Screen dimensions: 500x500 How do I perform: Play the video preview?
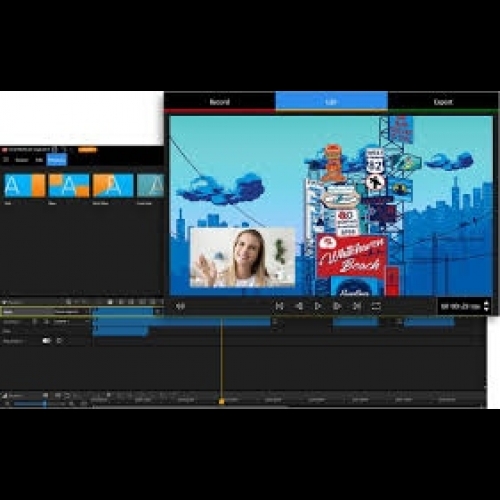318,306
